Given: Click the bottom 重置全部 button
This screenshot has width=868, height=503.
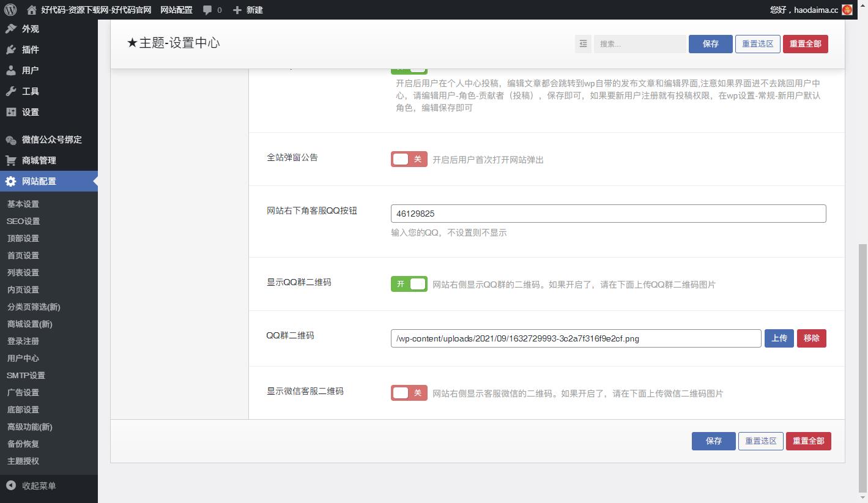Looking at the screenshot, I should click(808, 441).
